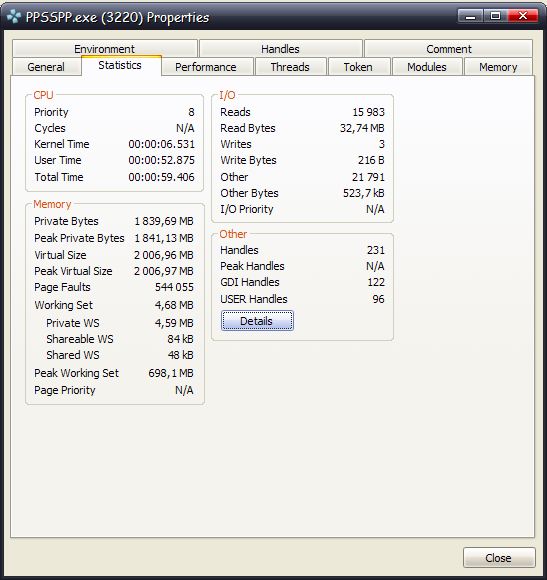Click Private Bytes value 1 839,69 MB
Screen dimensions: 547x580
(x=164, y=221)
